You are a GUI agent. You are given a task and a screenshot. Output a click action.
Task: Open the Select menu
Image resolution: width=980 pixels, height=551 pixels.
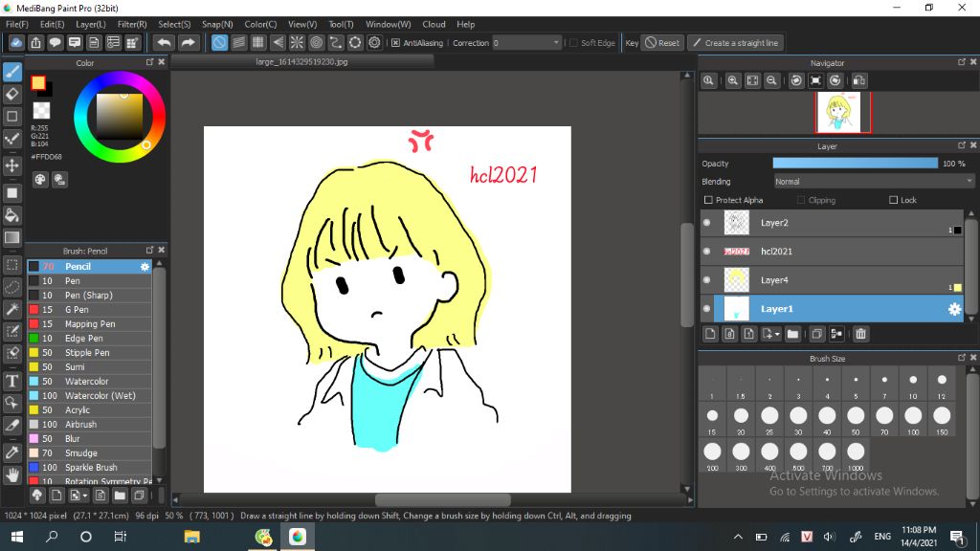pyautogui.click(x=174, y=24)
